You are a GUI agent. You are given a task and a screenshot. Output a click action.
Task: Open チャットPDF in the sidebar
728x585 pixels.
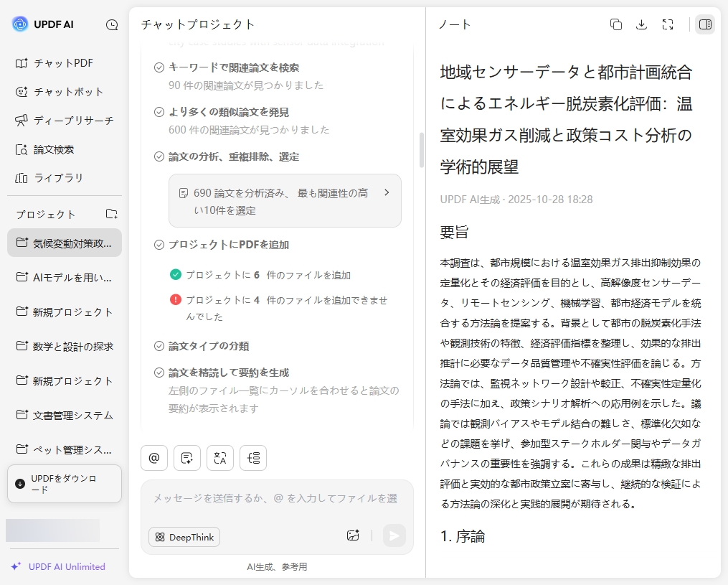pos(63,63)
